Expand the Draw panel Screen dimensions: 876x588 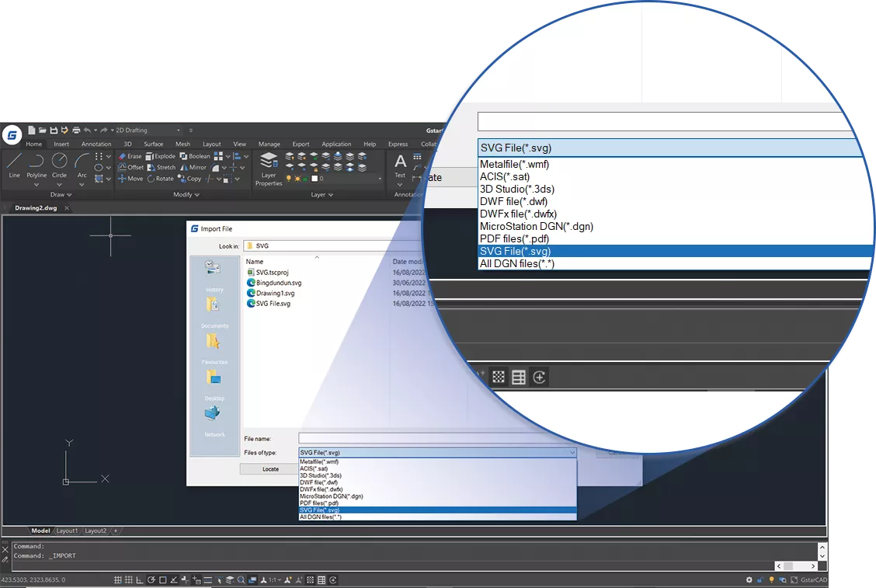[x=61, y=195]
